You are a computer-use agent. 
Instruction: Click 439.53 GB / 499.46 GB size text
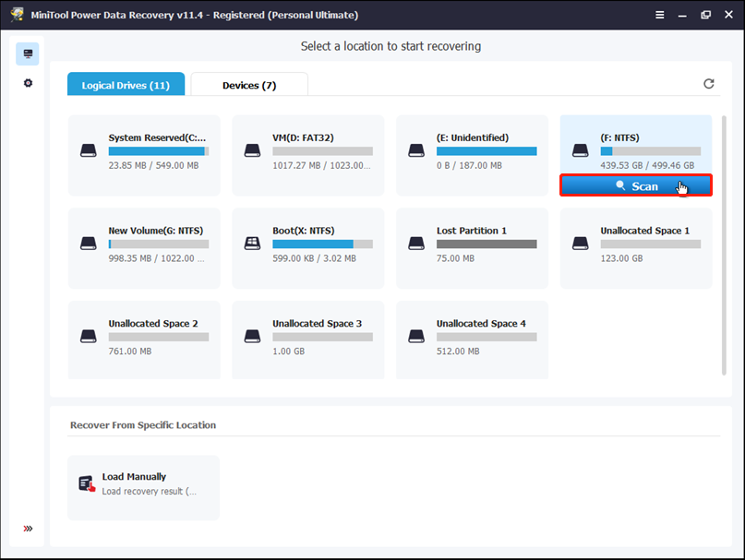coord(647,165)
